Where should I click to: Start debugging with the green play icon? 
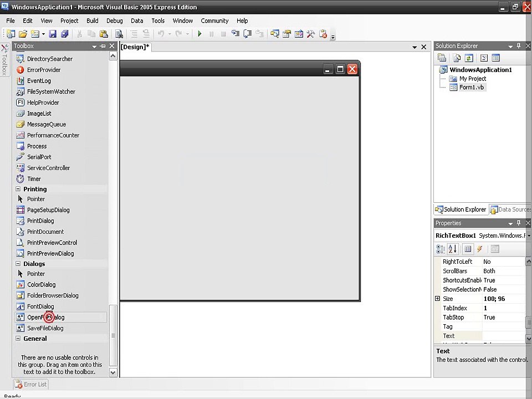(199, 34)
